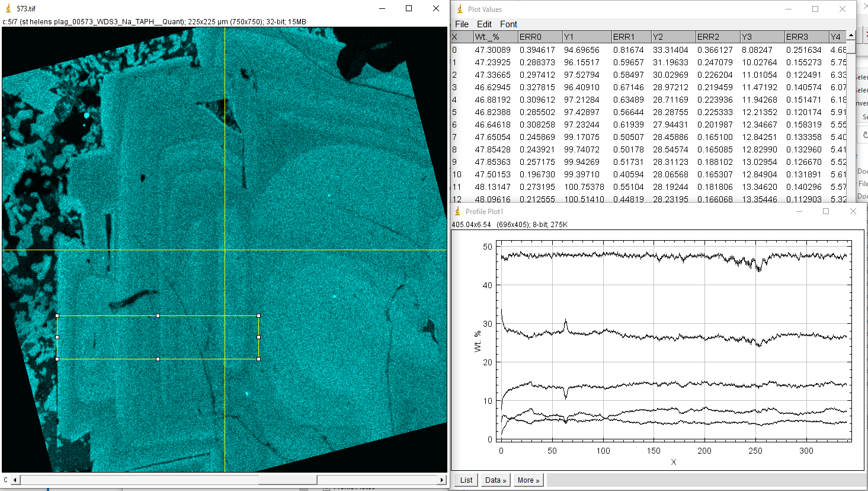
Task: Click the channel slider thumb below the image
Action: click(x=287, y=480)
